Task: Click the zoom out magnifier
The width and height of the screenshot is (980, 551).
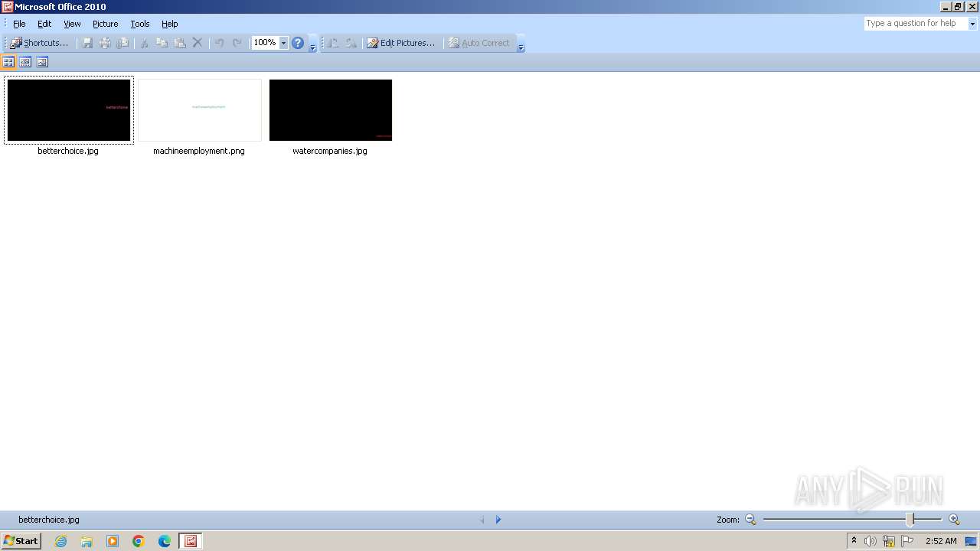Action: (750, 520)
